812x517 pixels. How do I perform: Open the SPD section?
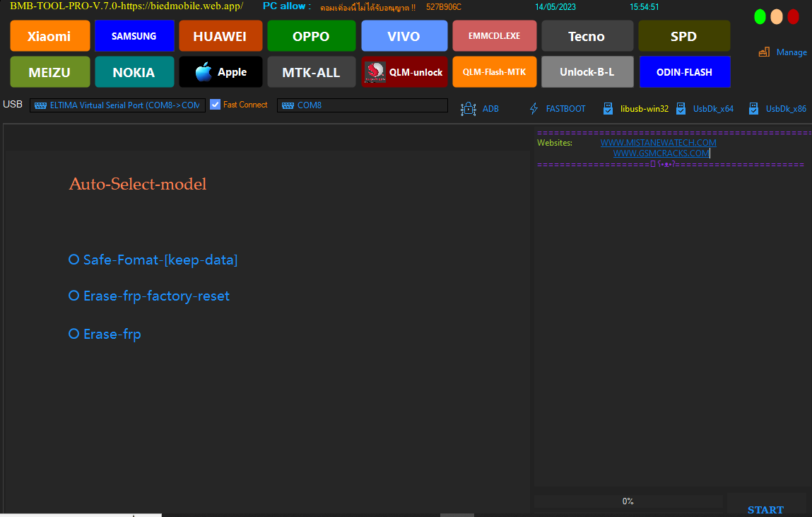684,36
